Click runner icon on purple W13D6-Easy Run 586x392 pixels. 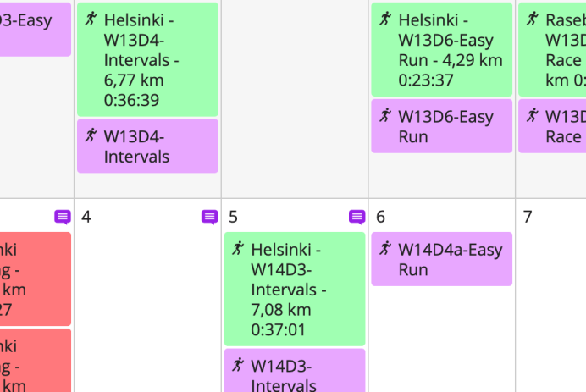click(385, 116)
